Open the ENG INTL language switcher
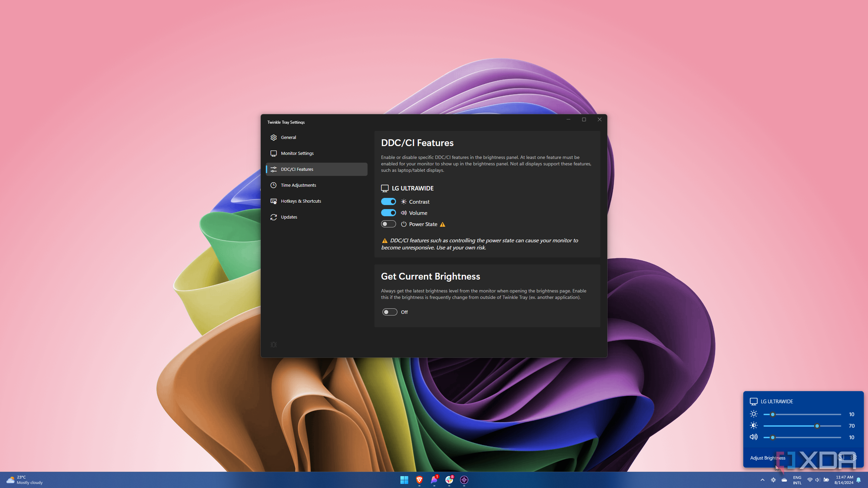The height and width of the screenshot is (488, 868). (x=797, y=480)
